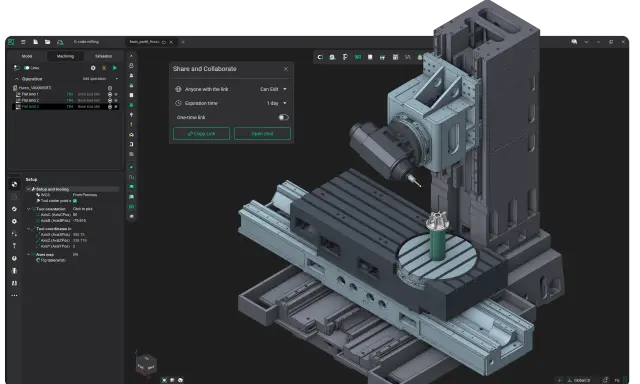The image size is (640, 384).
Task: Click the machine library icon in the title bar
Action: click(x=60, y=42)
